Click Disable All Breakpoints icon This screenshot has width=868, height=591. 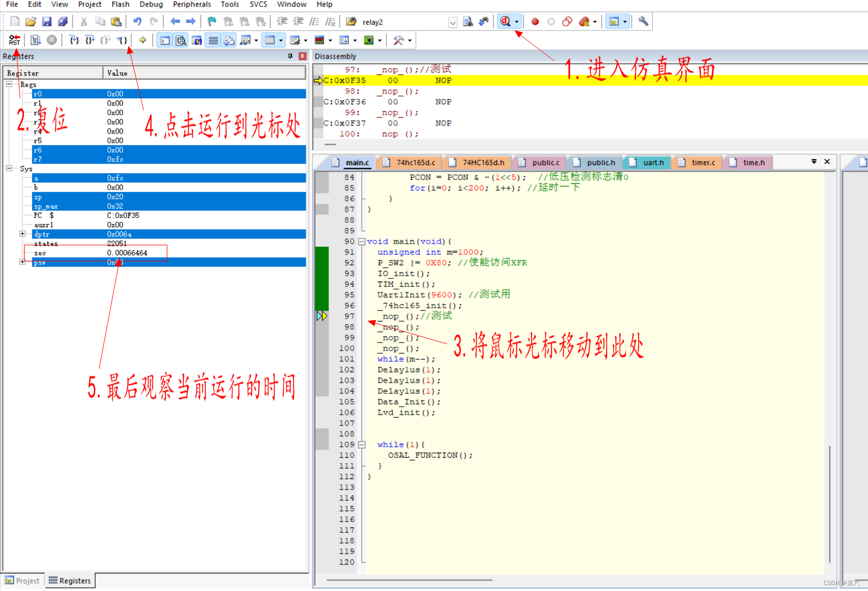(x=567, y=21)
